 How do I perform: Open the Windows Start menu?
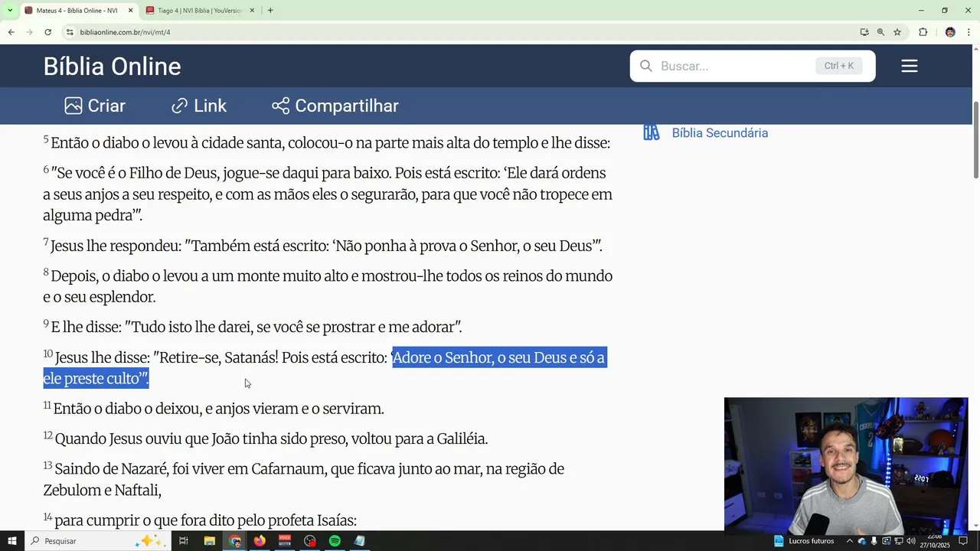[11, 541]
